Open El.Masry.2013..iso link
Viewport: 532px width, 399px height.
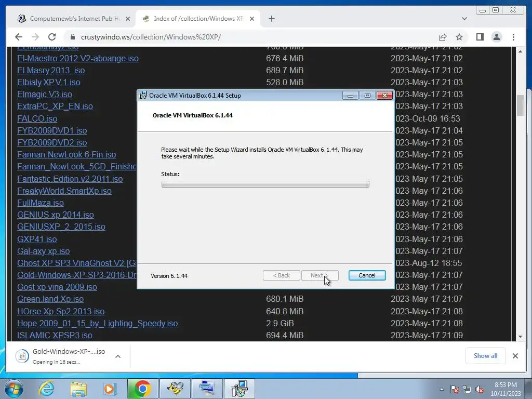click(x=51, y=70)
